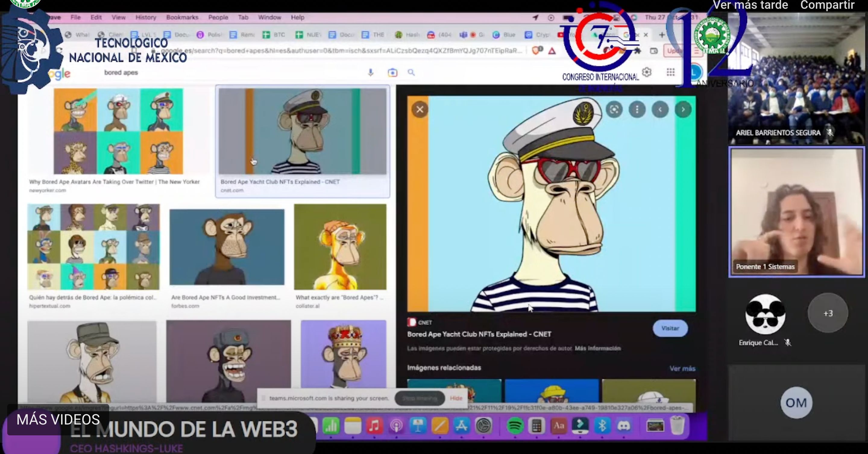The height and width of the screenshot is (454, 868).
Task: Click the magnifying glass search icon
Action: pyautogui.click(x=411, y=72)
